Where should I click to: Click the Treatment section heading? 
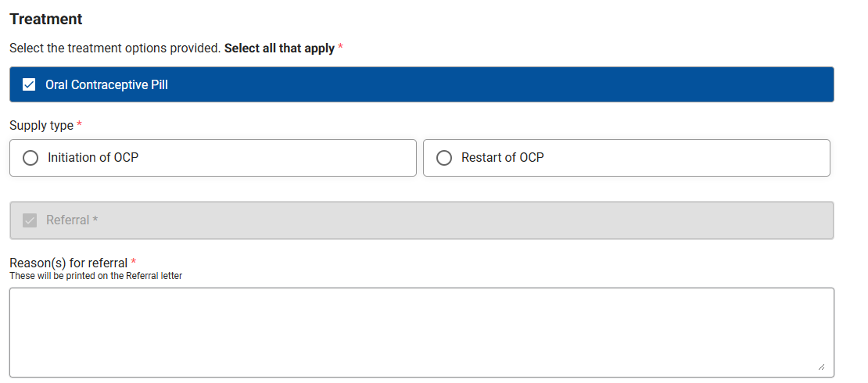[46, 19]
